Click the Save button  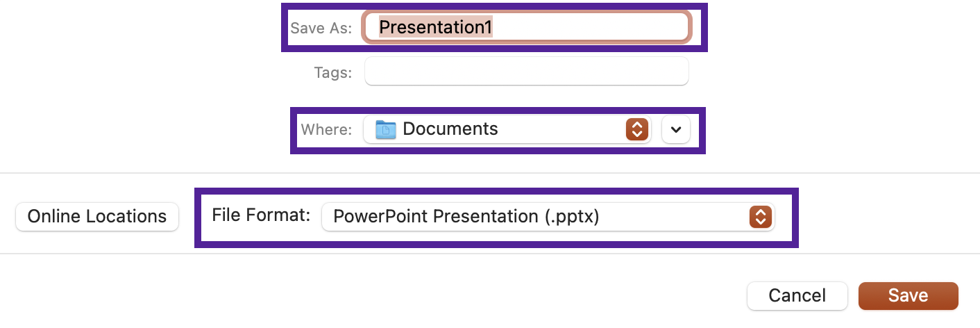[x=908, y=295]
